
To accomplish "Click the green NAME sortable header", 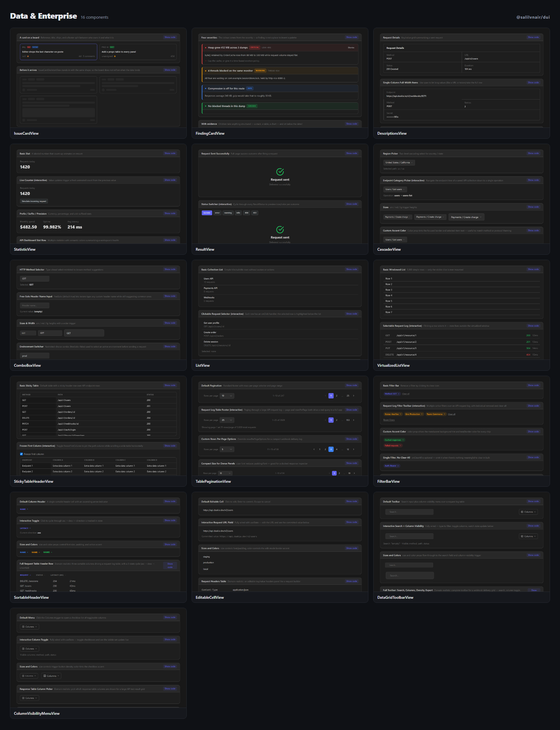I will [48, 552].
